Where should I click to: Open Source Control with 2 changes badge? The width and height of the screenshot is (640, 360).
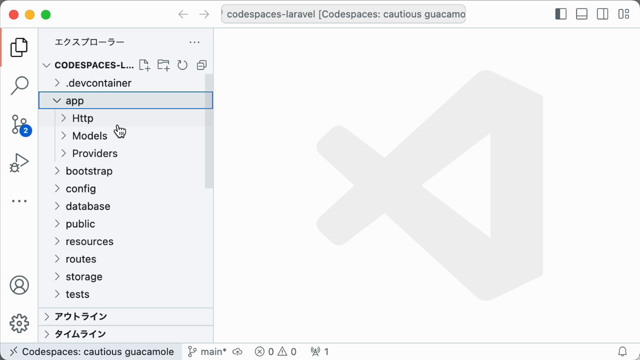point(20,124)
